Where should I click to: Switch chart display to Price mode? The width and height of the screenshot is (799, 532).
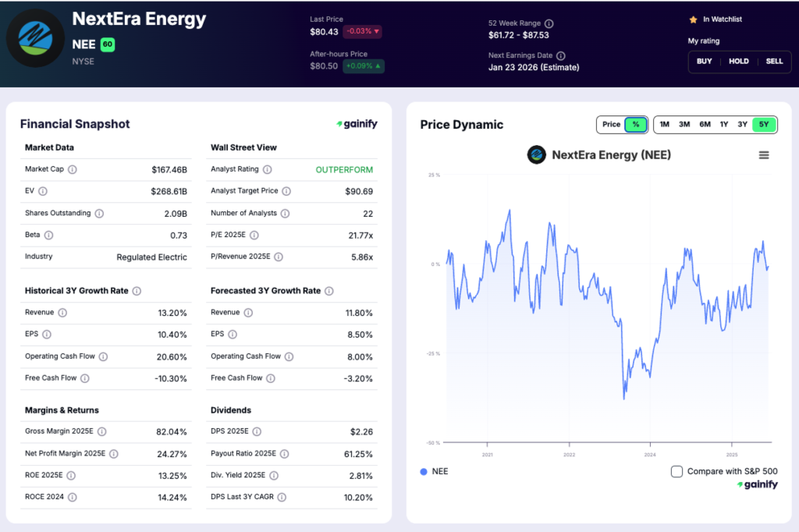[x=610, y=124]
